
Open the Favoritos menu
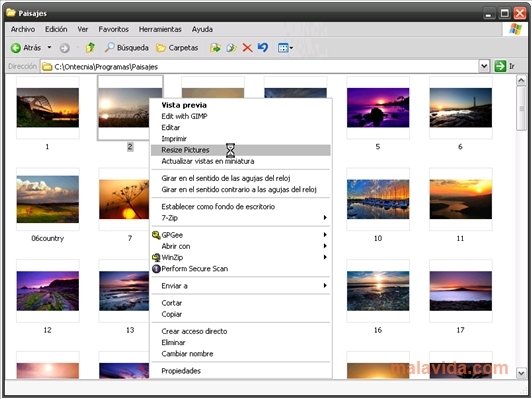(114, 30)
